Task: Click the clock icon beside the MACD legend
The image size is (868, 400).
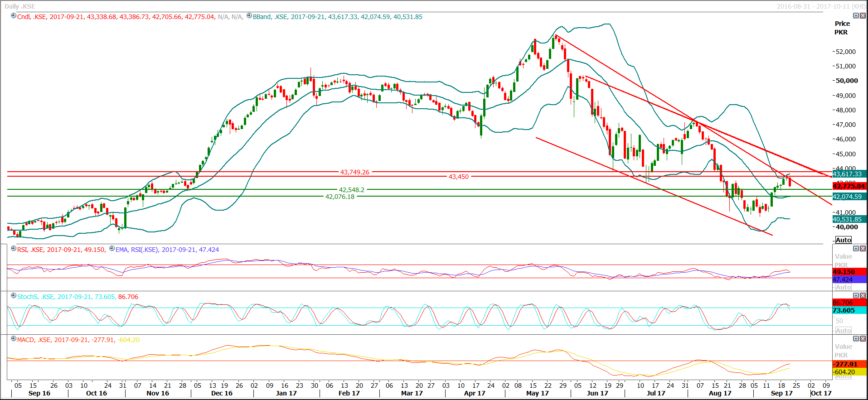Action: click(14, 339)
